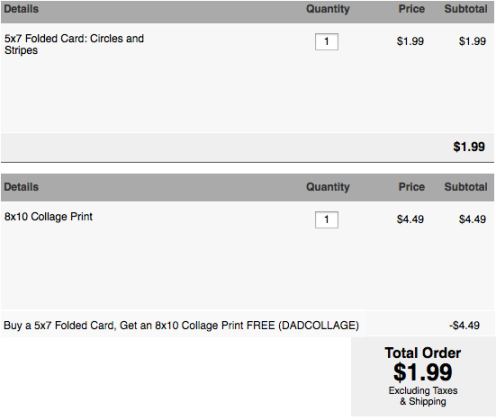496x420 pixels.
Task: Select the 8x10 Collage Print item name
Action: tap(48, 217)
